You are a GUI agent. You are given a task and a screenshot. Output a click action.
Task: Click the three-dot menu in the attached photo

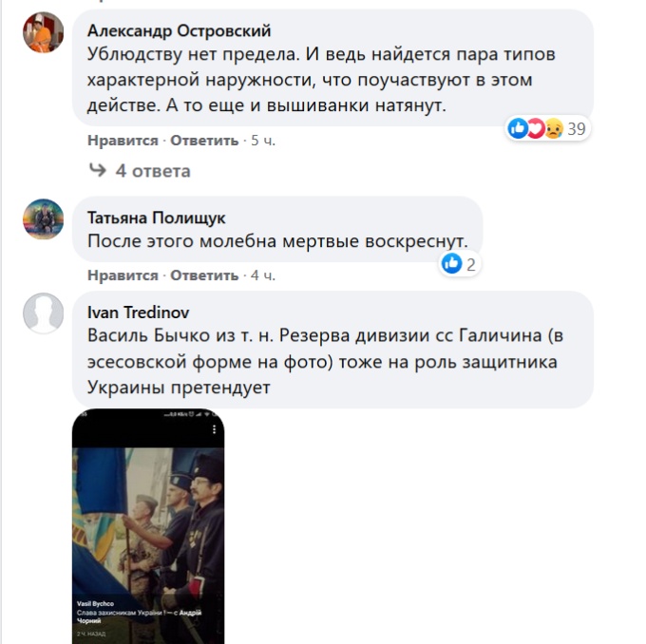[x=215, y=429]
